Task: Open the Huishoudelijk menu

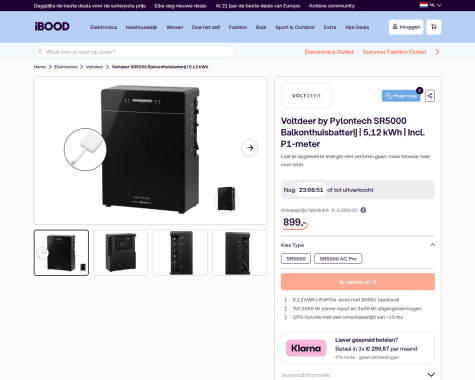Action: 141,27
